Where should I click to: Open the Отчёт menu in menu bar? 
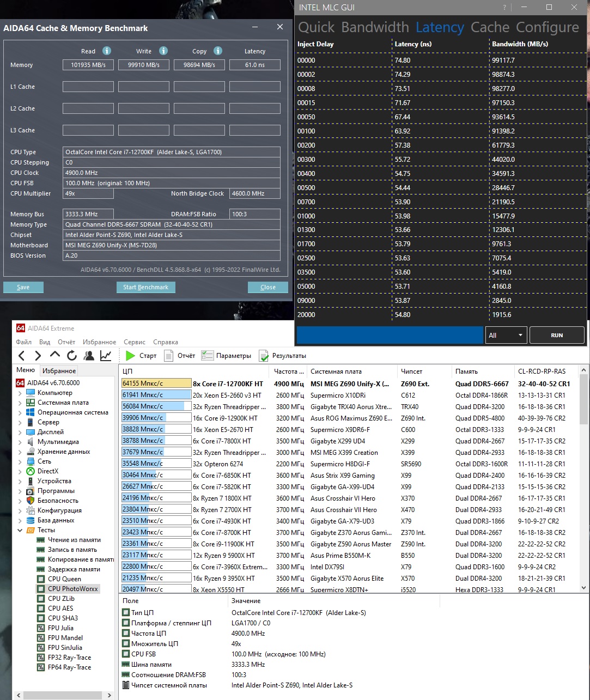point(66,342)
